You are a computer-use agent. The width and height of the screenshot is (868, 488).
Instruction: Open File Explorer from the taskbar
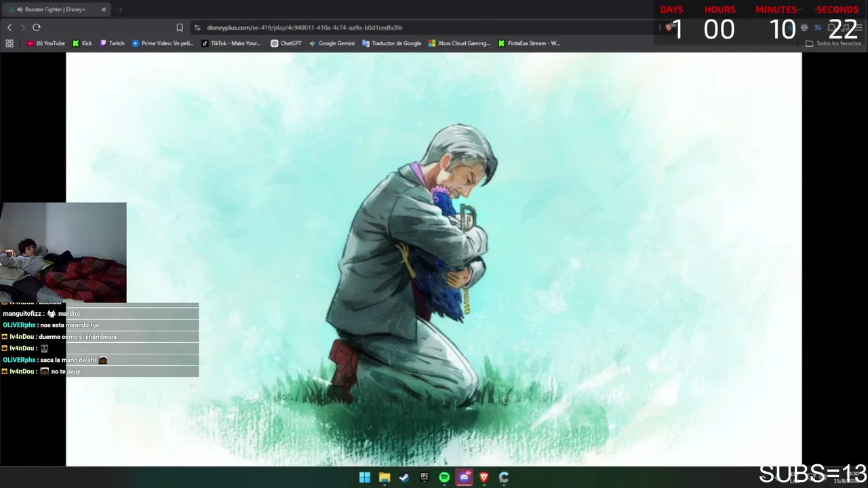384,477
